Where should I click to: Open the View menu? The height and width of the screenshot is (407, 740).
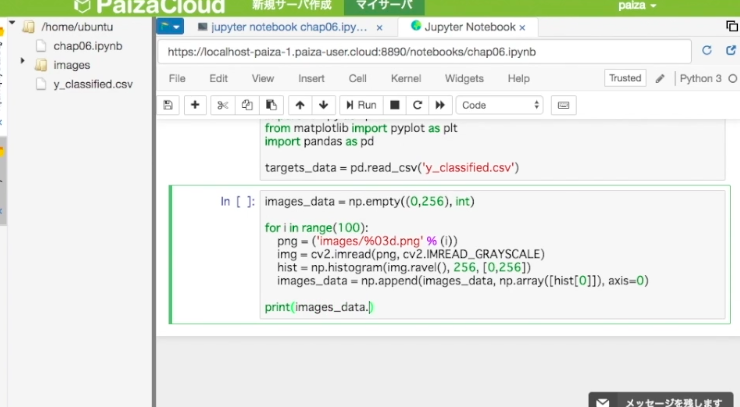click(262, 78)
